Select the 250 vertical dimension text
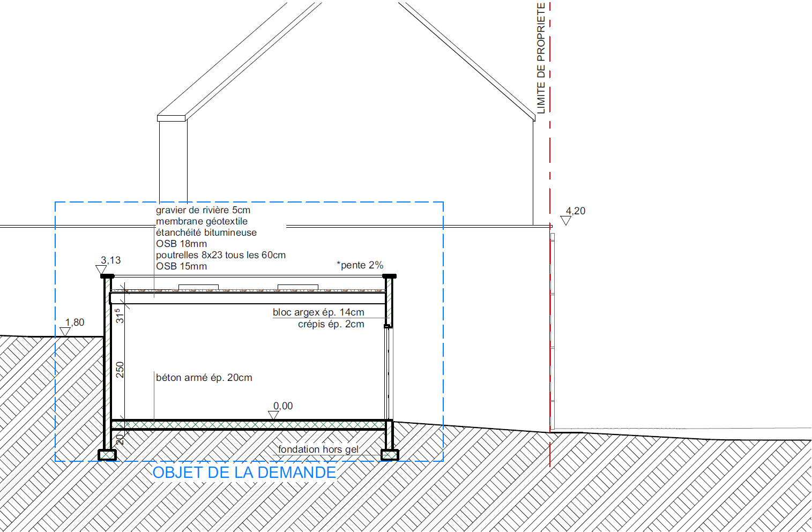812x532 pixels. click(x=120, y=370)
